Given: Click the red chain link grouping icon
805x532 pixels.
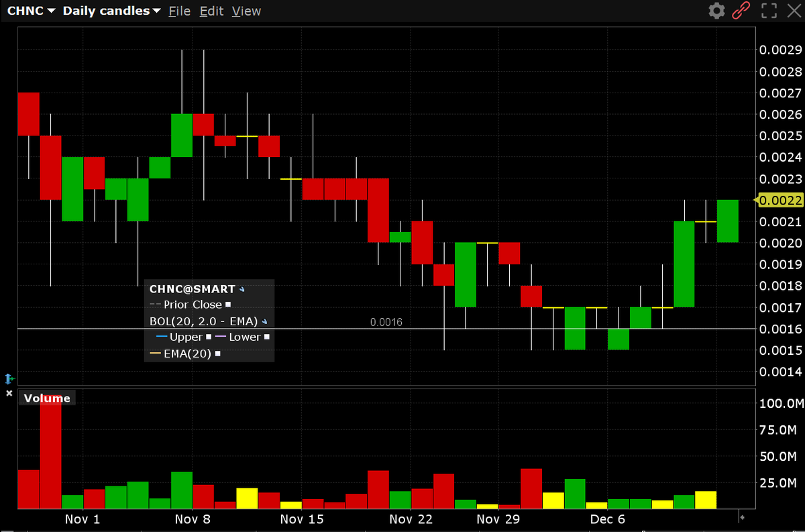Looking at the screenshot, I should coord(741,11).
